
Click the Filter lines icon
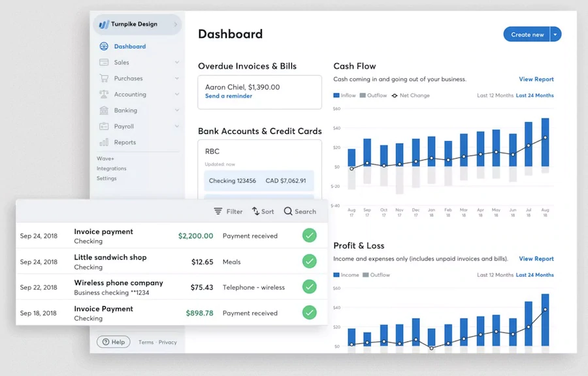[218, 211]
